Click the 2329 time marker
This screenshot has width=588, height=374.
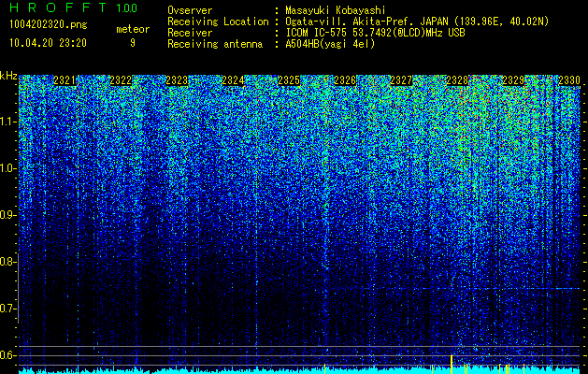click(513, 80)
